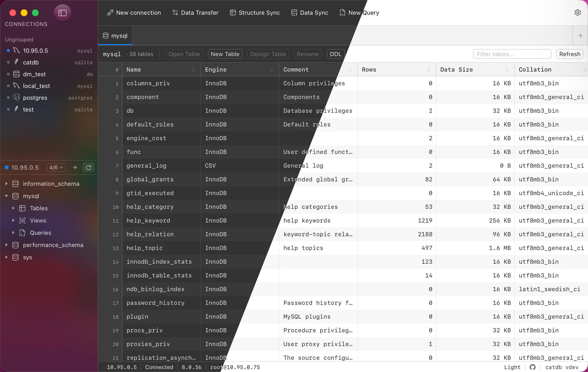The image size is (588, 372).
Task: Switch to the mysql tab
Action: click(x=115, y=36)
